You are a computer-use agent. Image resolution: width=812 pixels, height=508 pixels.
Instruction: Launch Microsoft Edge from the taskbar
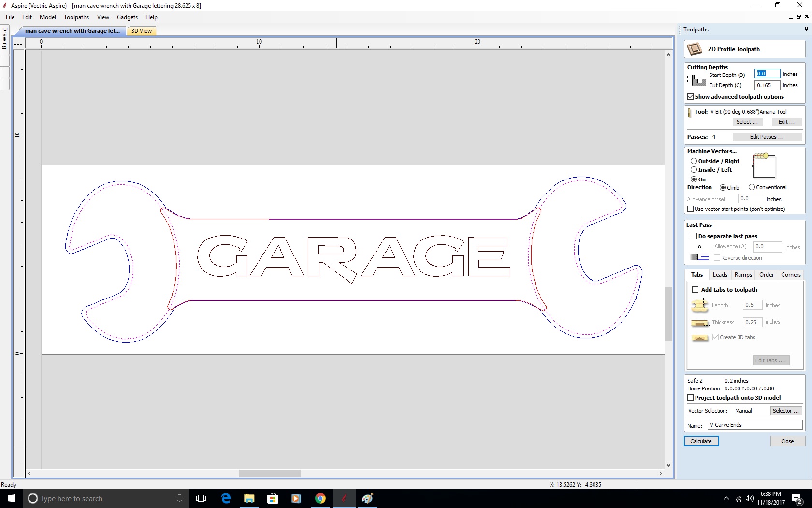click(226, 498)
